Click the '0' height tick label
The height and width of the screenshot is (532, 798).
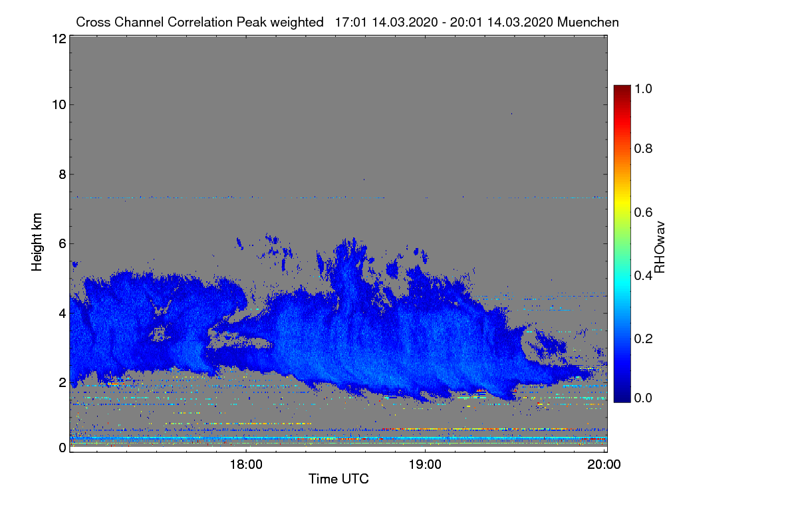(62, 448)
